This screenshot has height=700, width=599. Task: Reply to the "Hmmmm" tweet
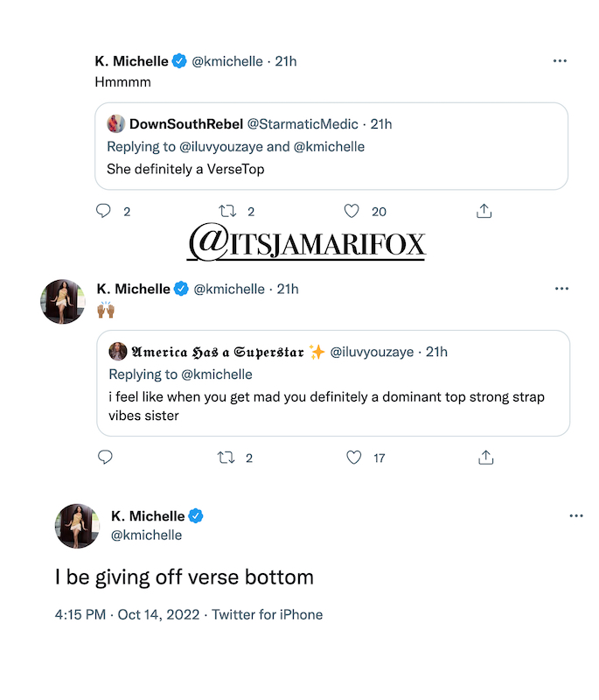[x=103, y=211]
